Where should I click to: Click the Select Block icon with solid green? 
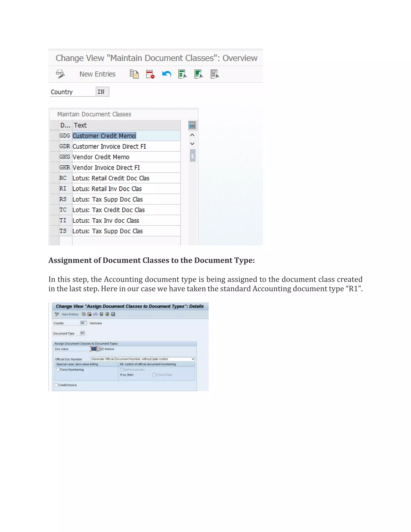tap(199, 74)
